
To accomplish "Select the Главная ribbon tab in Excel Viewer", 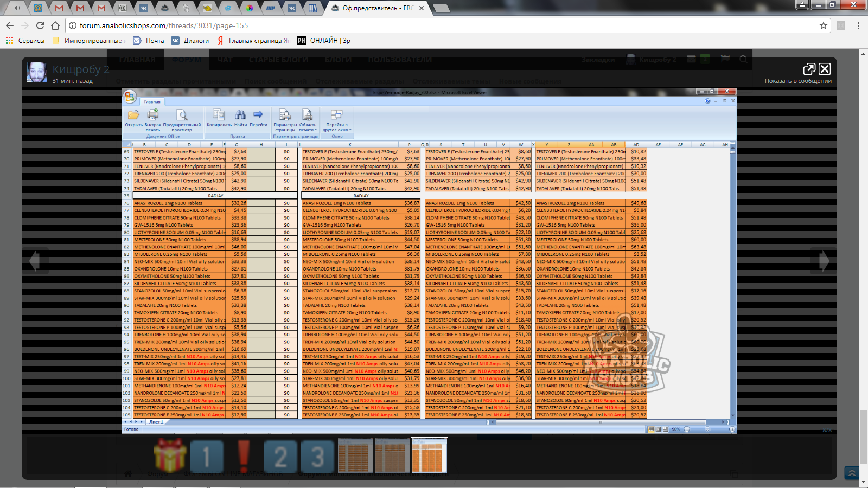I will [152, 101].
